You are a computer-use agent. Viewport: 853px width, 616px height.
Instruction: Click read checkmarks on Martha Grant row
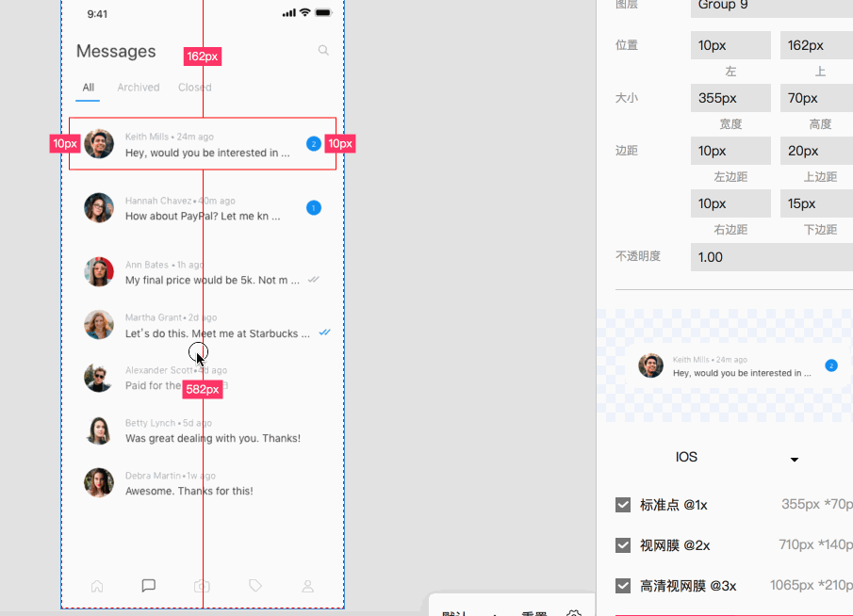pos(325,332)
